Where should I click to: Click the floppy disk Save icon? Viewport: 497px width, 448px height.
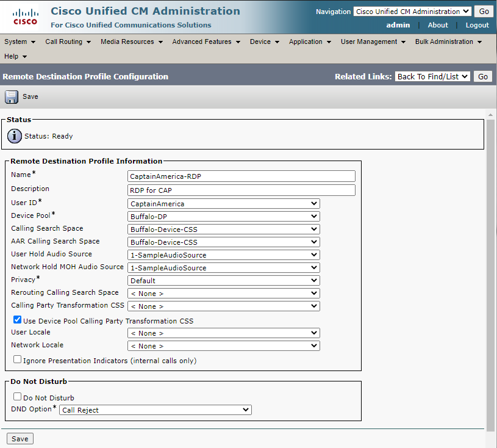click(x=12, y=97)
